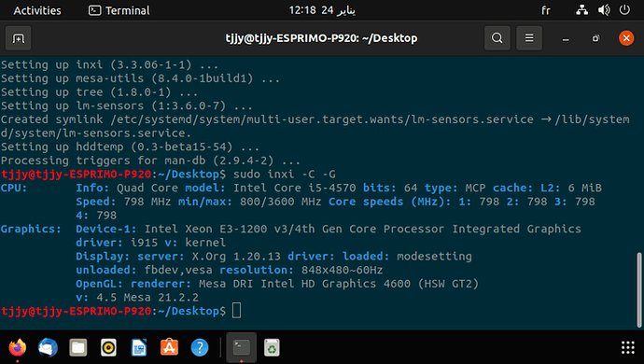Open the terminal search tool
Image resolution: width=644 pixels, height=364 pixels.
pos(497,38)
